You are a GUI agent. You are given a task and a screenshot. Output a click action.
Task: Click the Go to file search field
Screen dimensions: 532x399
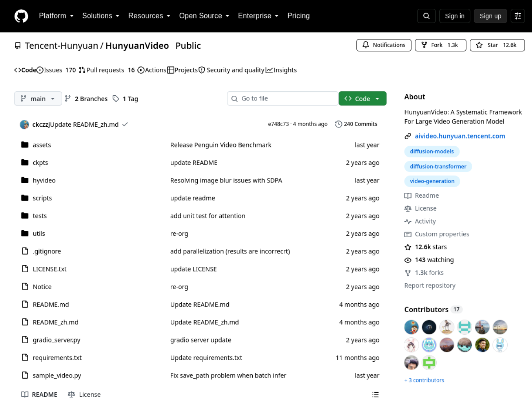click(x=283, y=99)
